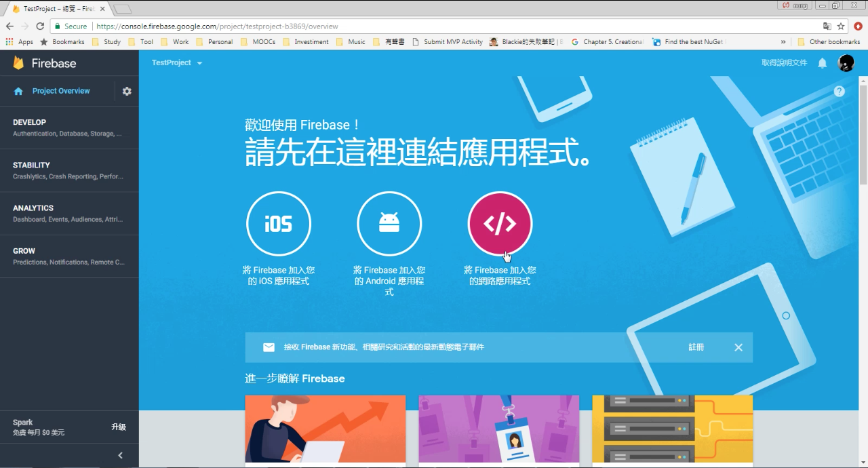The width and height of the screenshot is (868, 468).
Task: Dismiss the email newsletter banner
Action: pos(738,347)
